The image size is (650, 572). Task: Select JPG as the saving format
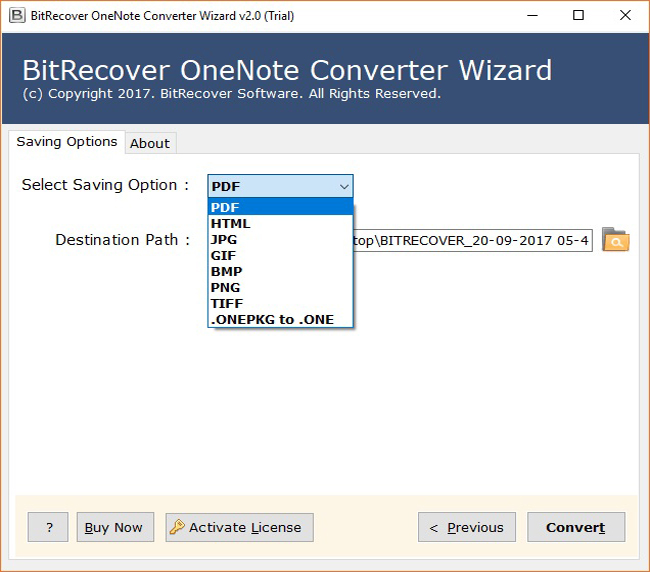(280, 240)
